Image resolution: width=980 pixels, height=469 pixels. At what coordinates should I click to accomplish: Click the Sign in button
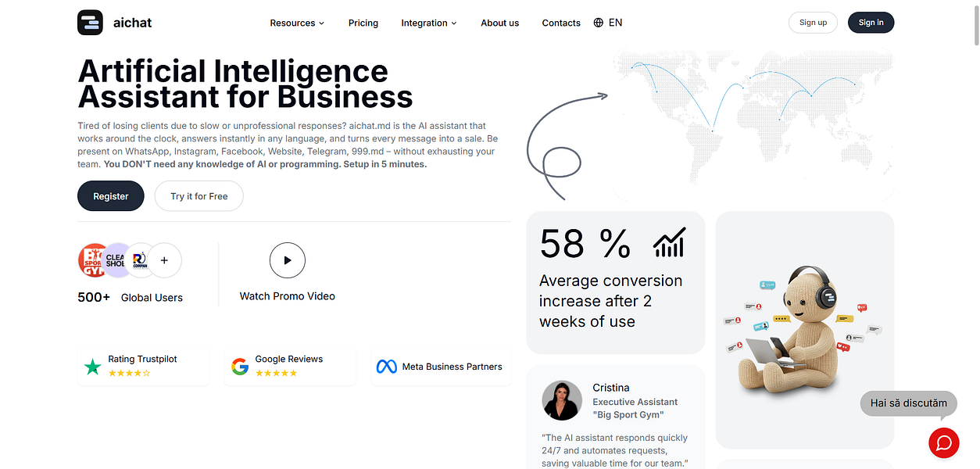coord(871,23)
